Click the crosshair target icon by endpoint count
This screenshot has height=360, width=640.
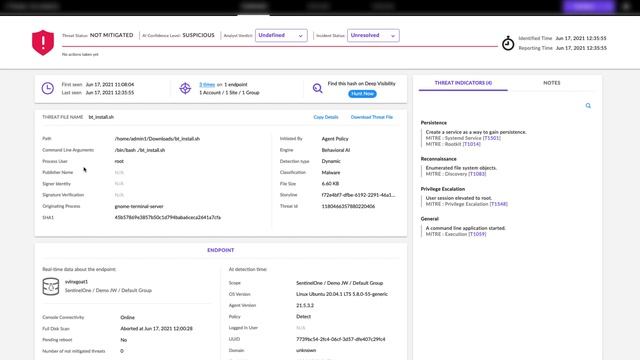pyautogui.click(x=185, y=88)
